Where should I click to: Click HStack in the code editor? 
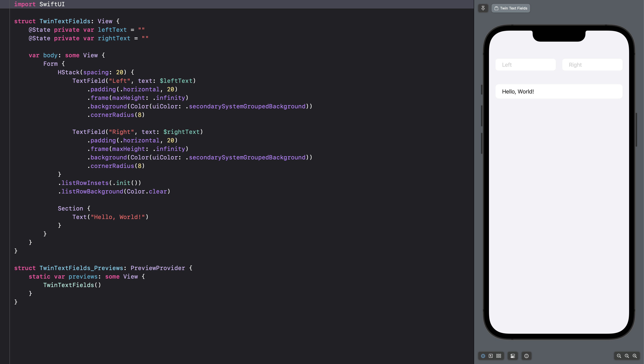(68, 72)
